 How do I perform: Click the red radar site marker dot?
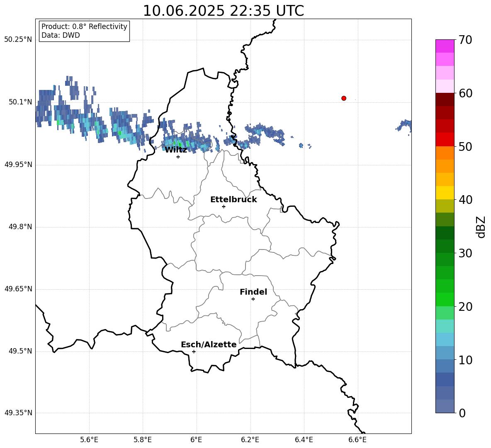tap(344, 98)
